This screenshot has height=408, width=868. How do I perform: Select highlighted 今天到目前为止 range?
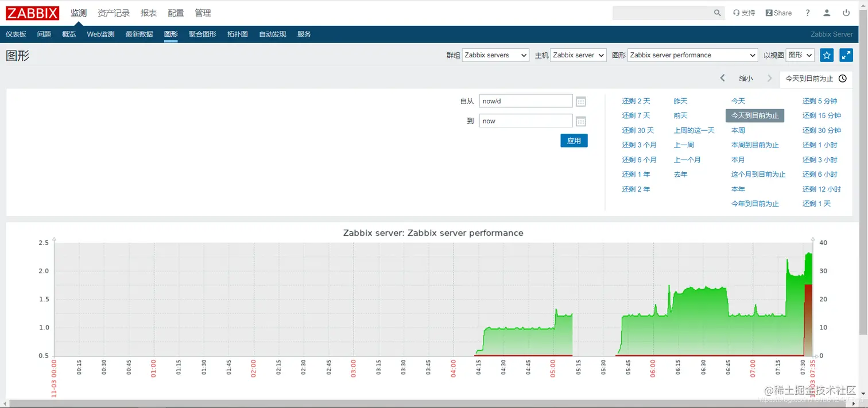pos(755,116)
